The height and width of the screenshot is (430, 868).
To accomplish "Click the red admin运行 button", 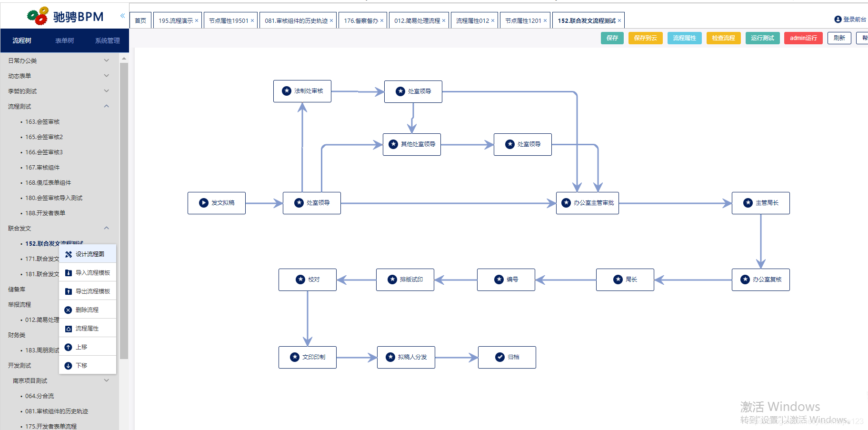I will (803, 38).
